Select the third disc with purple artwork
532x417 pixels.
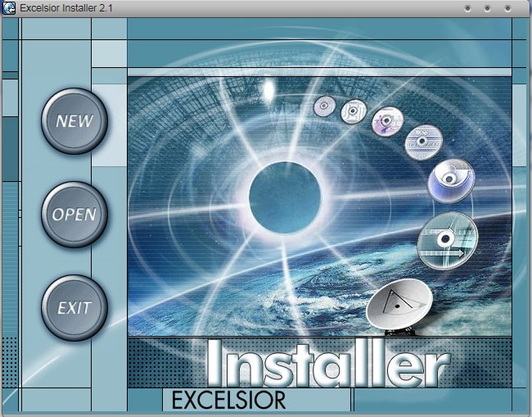(x=386, y=122)
